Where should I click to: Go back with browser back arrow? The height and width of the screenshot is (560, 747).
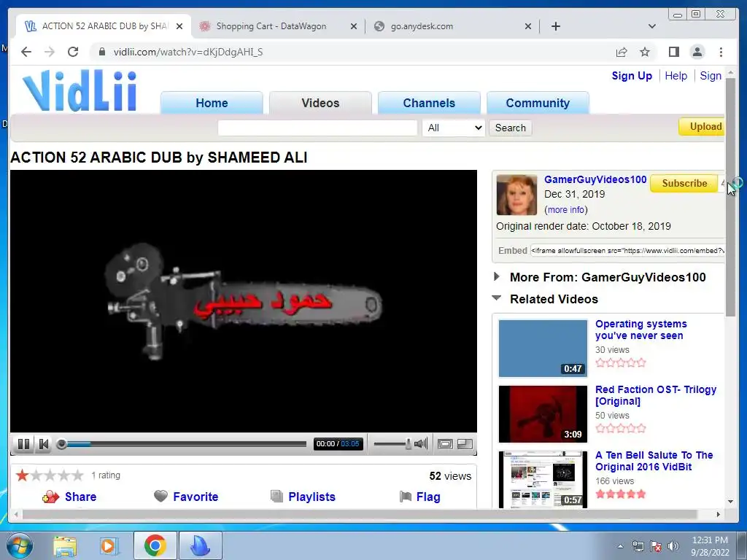point(26,52)
